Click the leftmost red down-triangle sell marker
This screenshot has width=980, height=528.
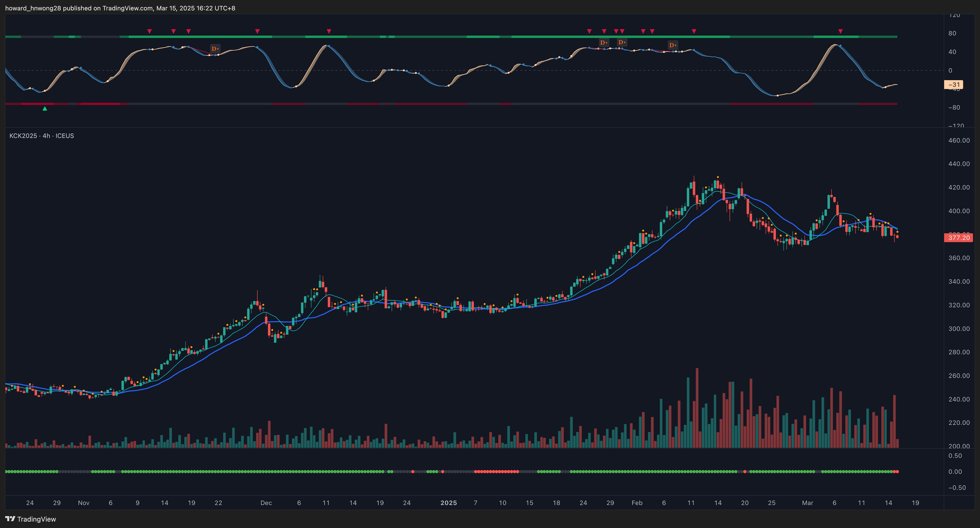point(150,31)
